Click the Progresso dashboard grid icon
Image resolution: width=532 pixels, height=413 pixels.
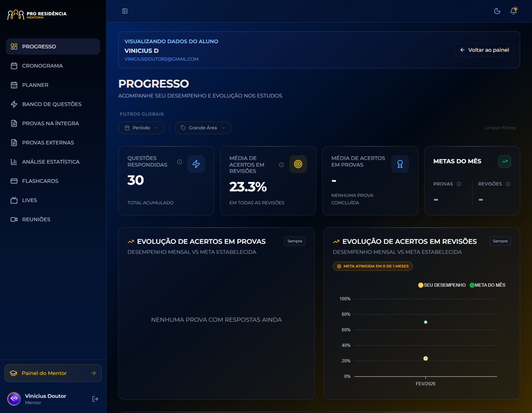pyautogui.click(x=14, y=47)
